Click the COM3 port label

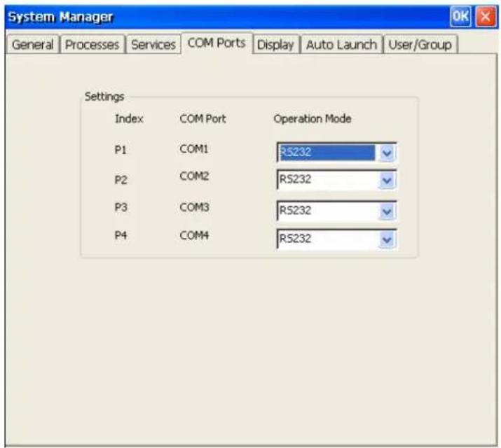coord(194,207)
